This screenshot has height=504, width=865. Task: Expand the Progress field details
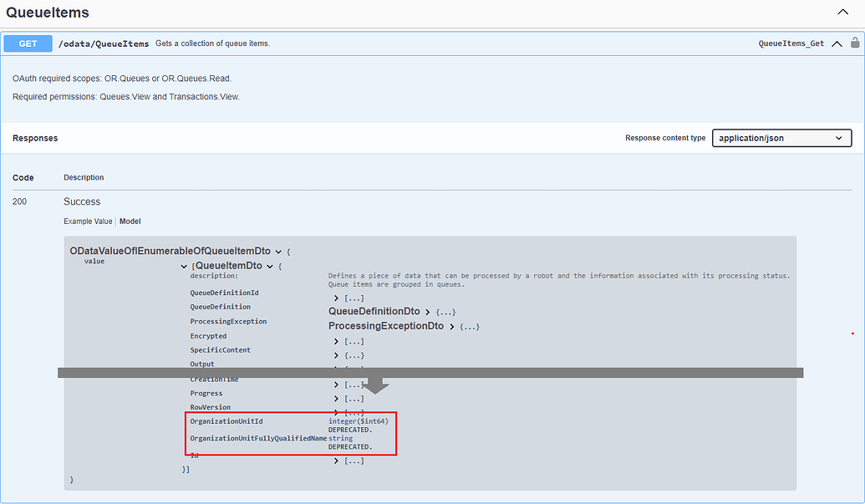335,398
